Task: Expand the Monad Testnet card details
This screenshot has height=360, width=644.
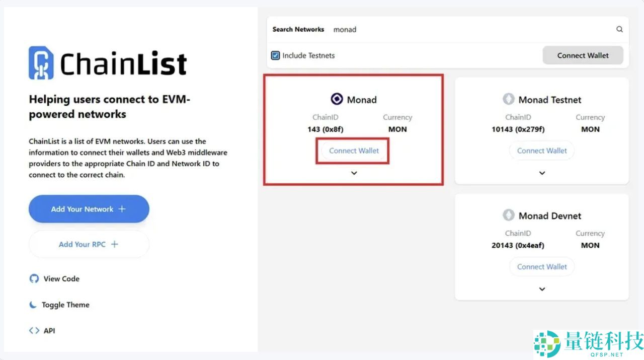Action: coord(542,173)
